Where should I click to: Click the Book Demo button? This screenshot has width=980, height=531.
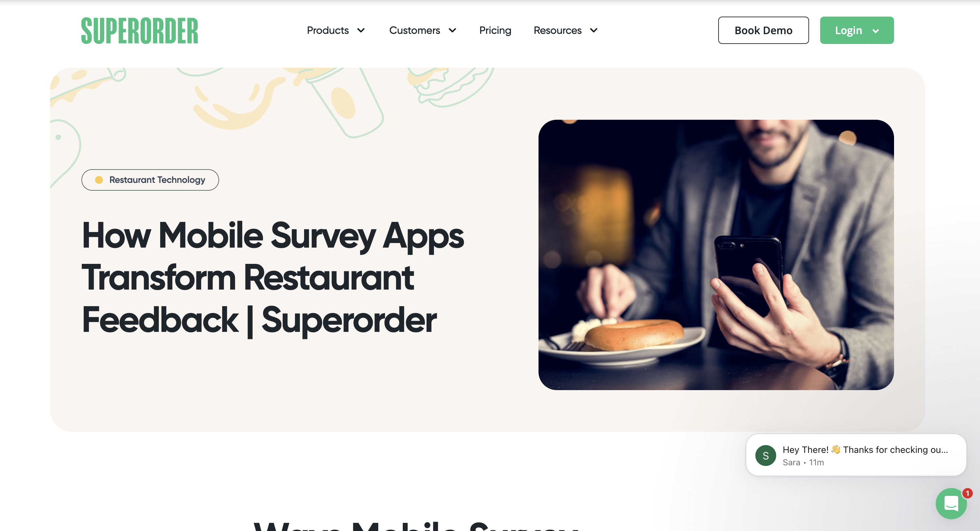763,30
